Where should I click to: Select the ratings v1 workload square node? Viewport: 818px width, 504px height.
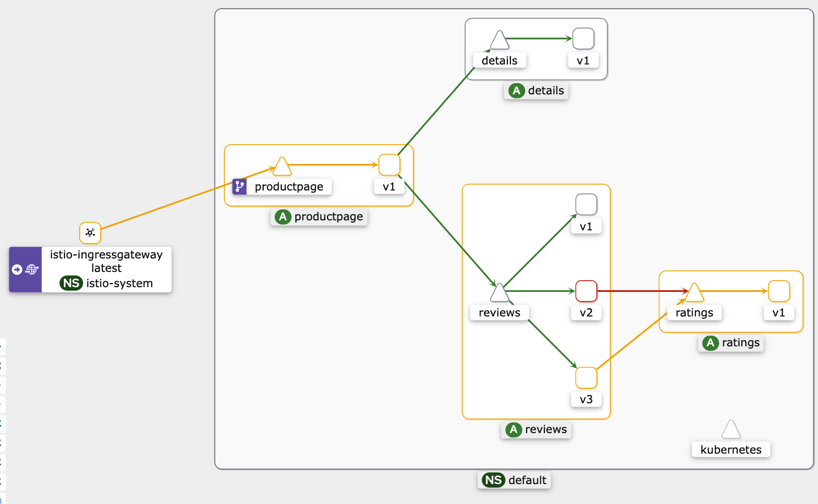779,291
